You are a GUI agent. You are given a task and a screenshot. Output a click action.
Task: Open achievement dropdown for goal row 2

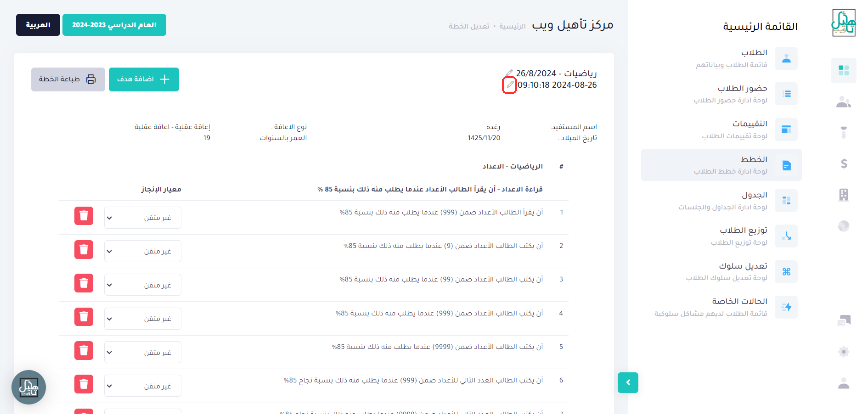(x=143, y=251)
